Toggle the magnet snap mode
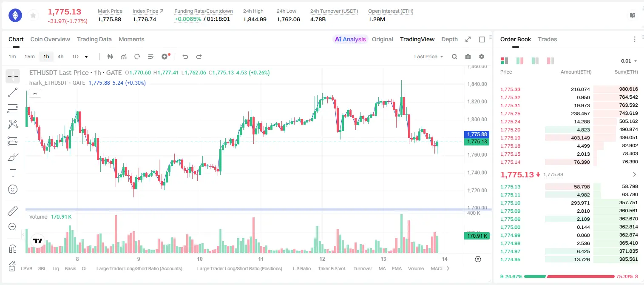 coord(13,248)
